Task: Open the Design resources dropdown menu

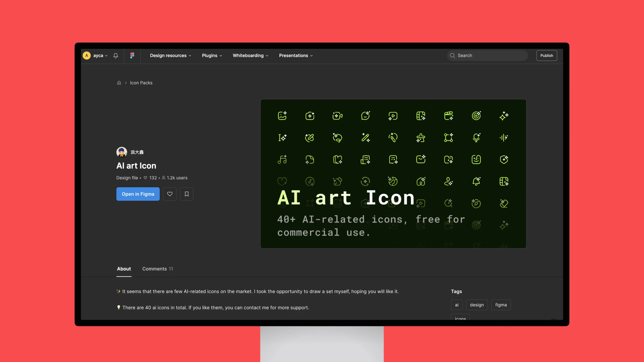Action: (x=170, y=55)
